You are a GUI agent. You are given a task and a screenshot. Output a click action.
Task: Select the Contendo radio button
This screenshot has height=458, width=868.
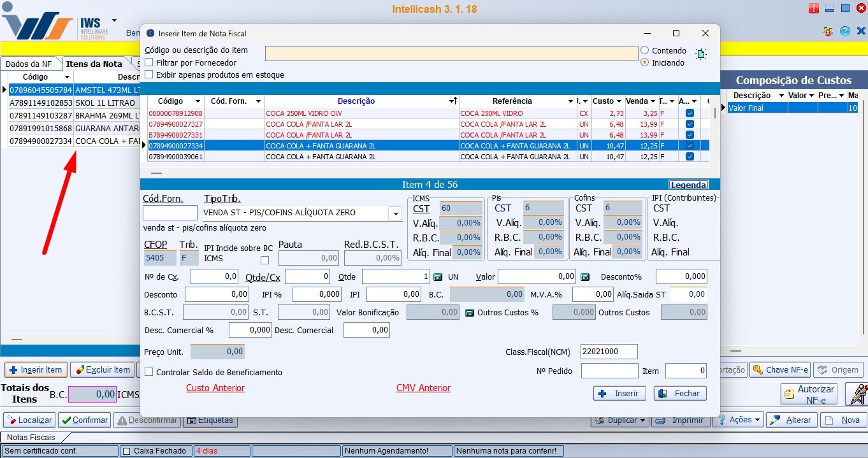tap(645, 50)
